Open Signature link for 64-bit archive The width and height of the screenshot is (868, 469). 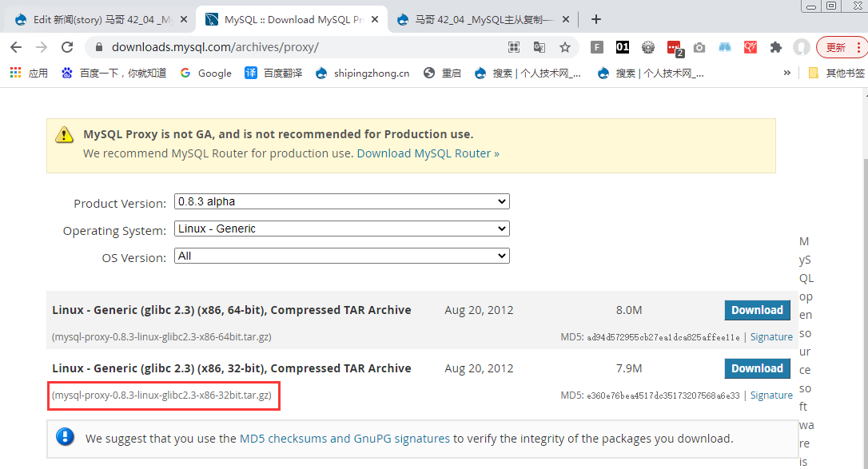(x=771, y=337)
